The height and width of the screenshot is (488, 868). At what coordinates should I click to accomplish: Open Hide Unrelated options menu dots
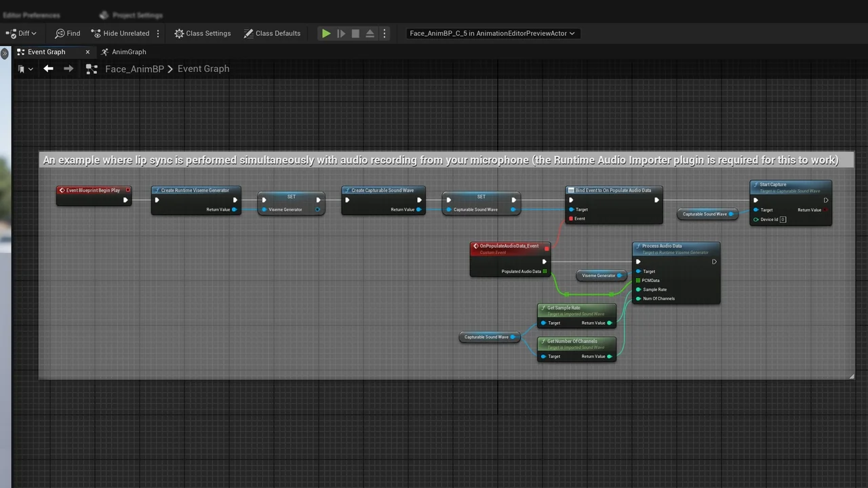159,33
